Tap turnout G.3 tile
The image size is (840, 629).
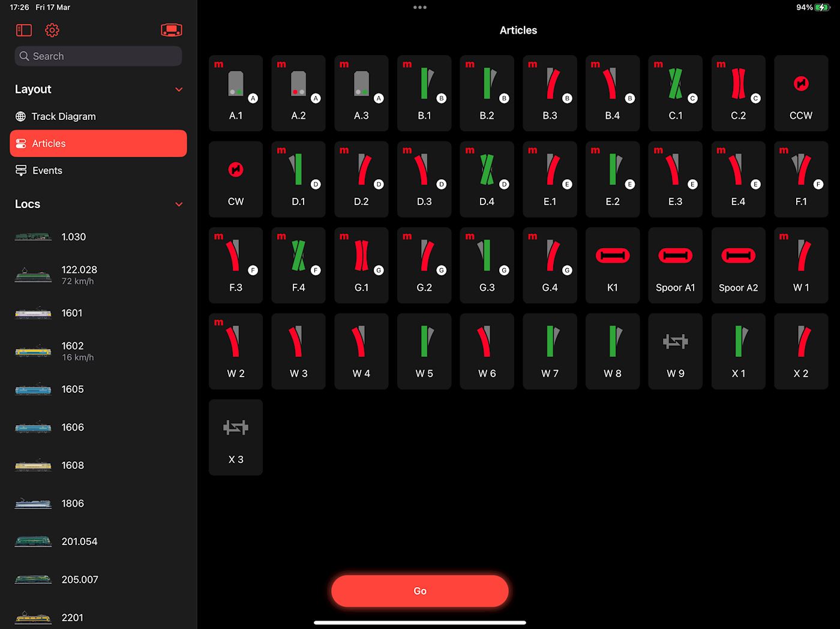tap(487, 265)
